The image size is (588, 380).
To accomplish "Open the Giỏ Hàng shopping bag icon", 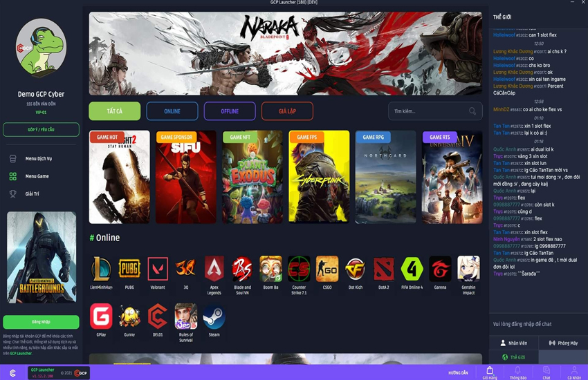I will coord(490,370).
